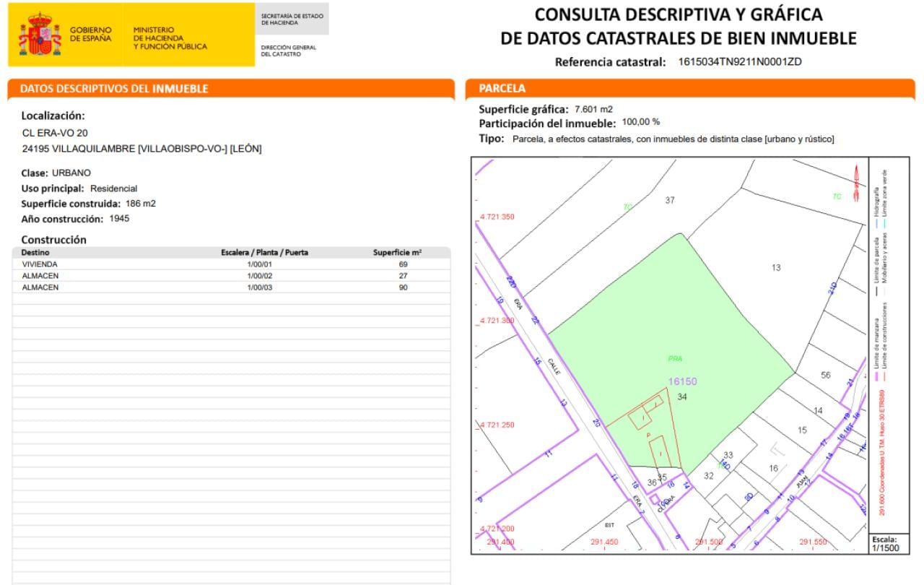
Task: Click surface value '69' in VIVIENDA row
Action: coord(404,264)
